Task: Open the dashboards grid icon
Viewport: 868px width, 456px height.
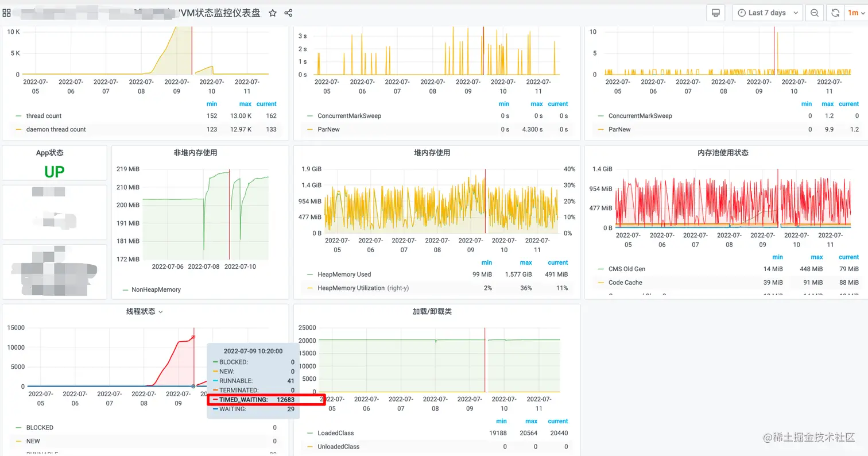Action: pyautogui.click(x=7, y=13)
